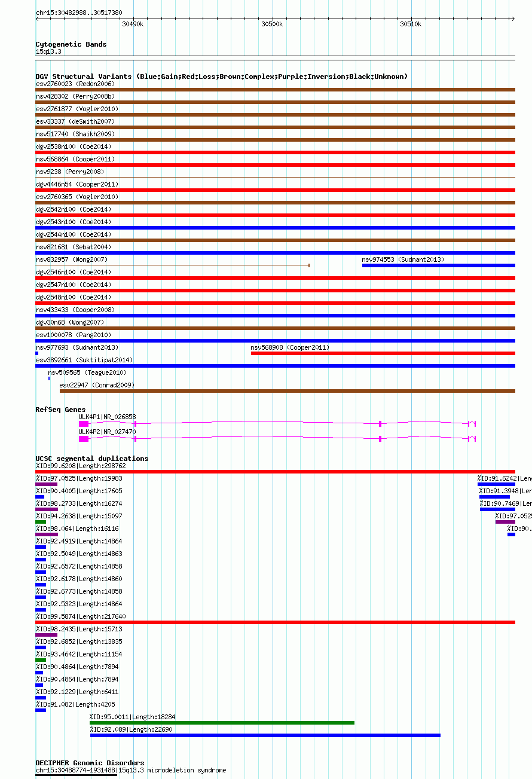Open the DECIPHER Genomic Disorders track title
Screen dimensions: 532x779
coord(90,763)
